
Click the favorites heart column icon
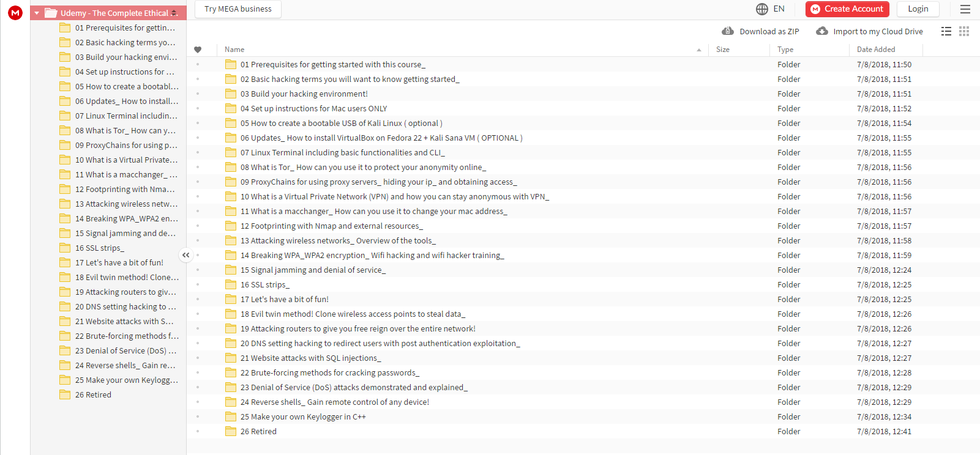coord(198,50)
